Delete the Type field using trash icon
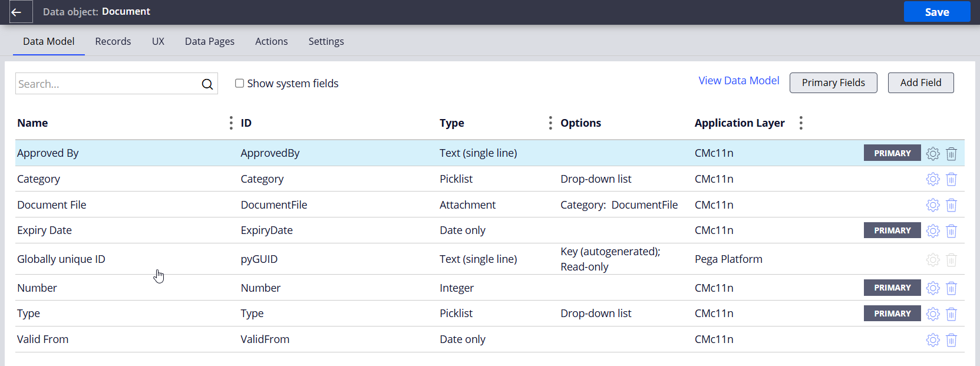The height and width of the screenshot is (366, 980). (x=951, y=314)
